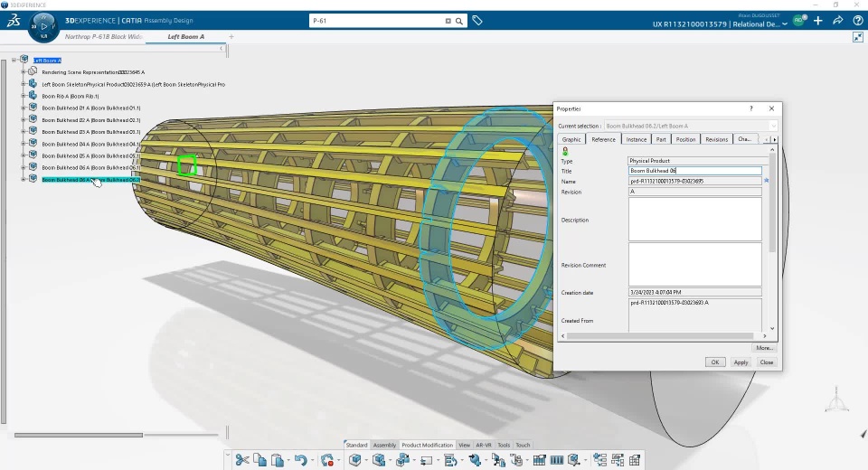The height and width of the screenshot is (470, 868).
Task: Select Boom Bulkhead 05 A tree row
Action: tap(90, 155)
